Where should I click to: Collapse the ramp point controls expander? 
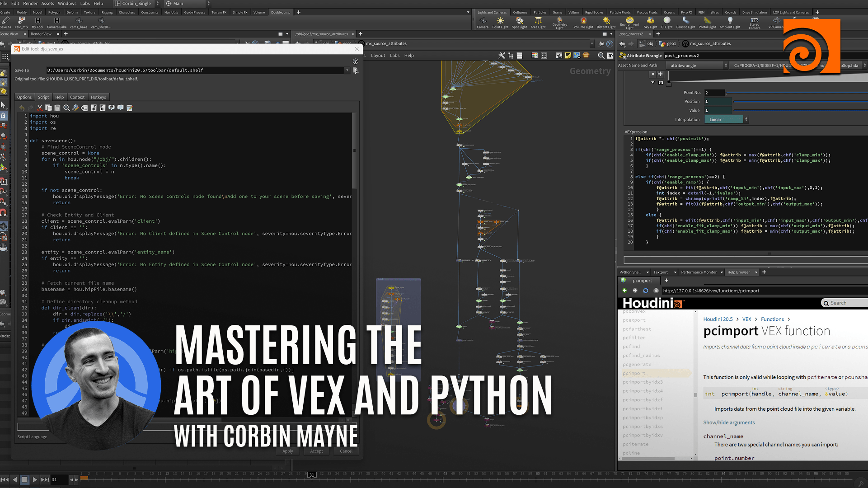coord(652,83)
